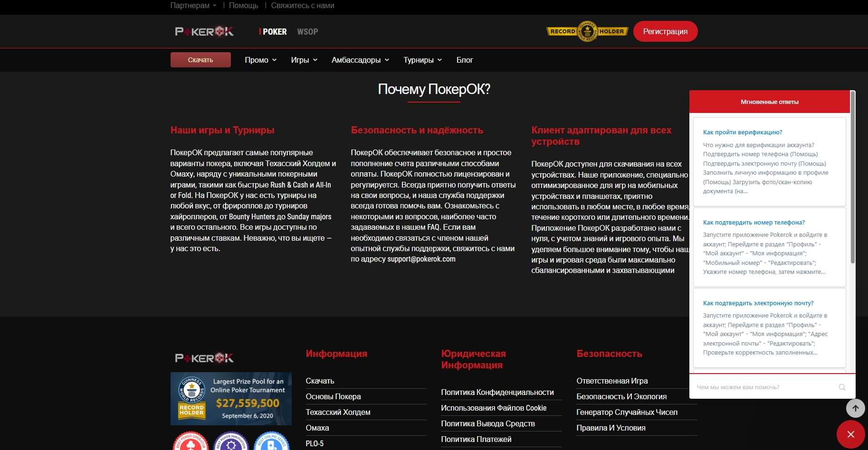Expand the Игры menu dropdown

(304, 60)
